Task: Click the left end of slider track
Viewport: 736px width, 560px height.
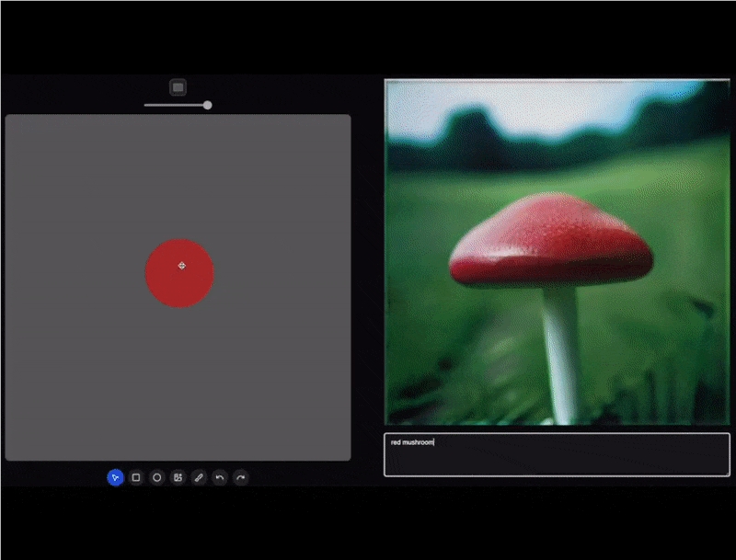Action: (145, 105)
